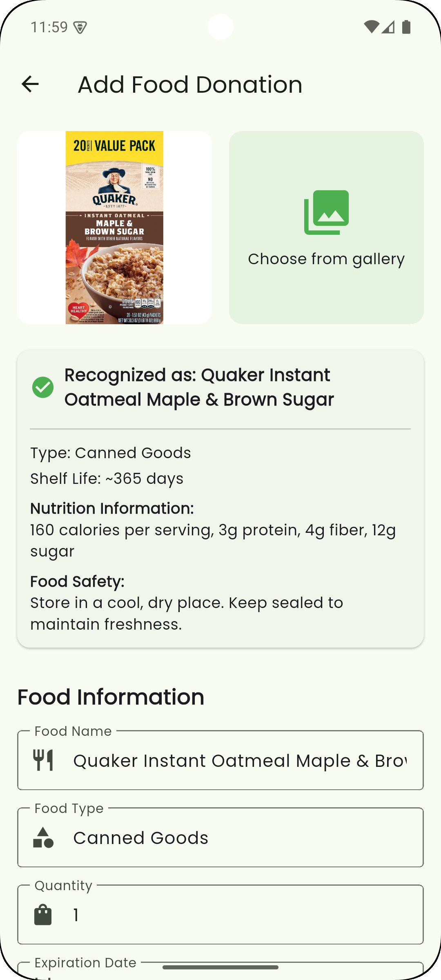Click the Nutrition Information details text
This screenshot has height=980, width=441.
pyautogui.click(x=213, y=540)
